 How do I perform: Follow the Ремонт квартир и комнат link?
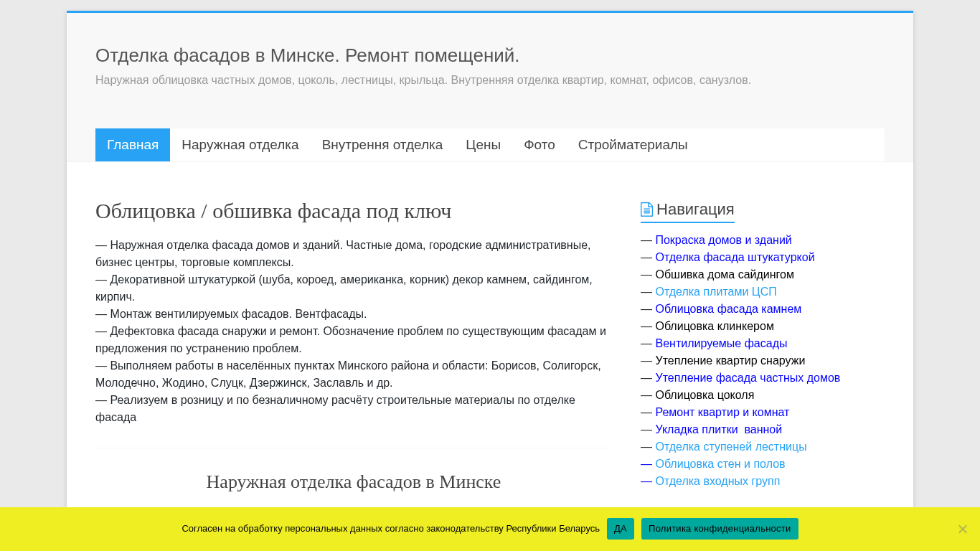[722, 413]
